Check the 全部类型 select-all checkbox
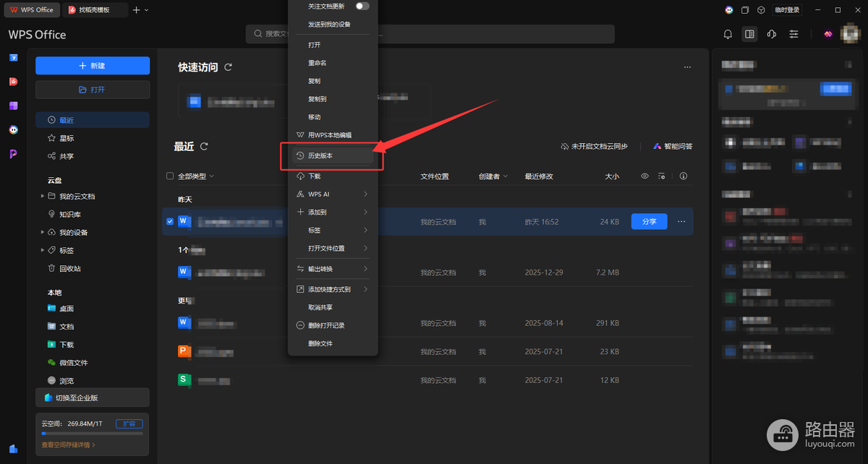The image size is (868, 464). [x=170, y=176]
